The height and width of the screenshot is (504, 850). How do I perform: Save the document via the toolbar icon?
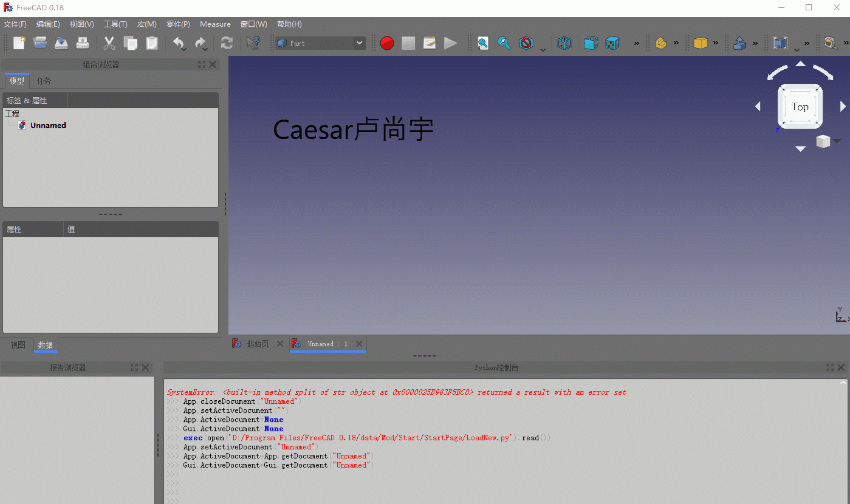(x=61, y=43)
